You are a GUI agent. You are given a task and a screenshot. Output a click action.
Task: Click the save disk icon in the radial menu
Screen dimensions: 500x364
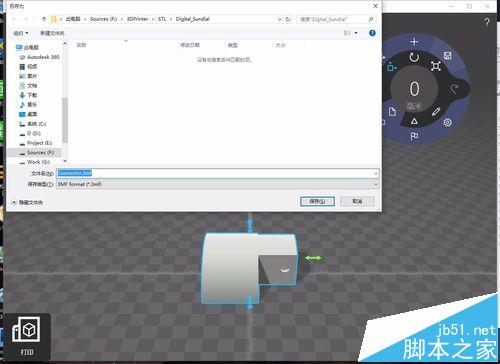coord(448,56)
